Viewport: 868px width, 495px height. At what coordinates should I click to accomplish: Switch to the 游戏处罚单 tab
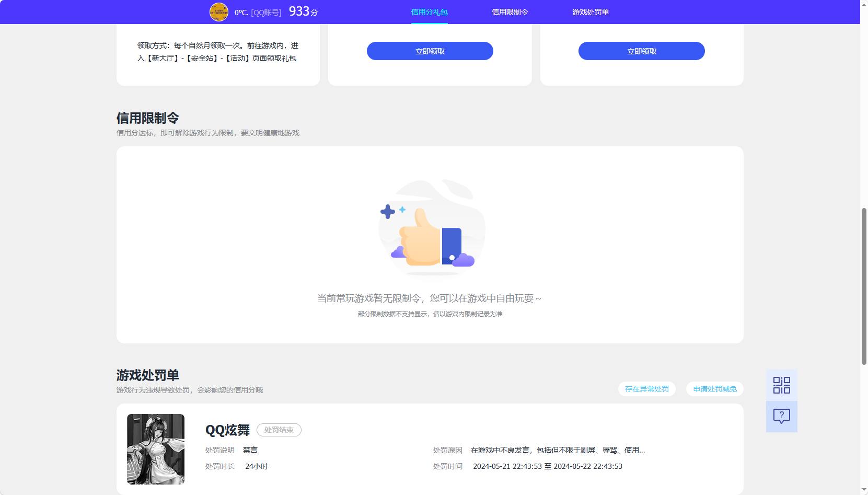tap(591, 12)
